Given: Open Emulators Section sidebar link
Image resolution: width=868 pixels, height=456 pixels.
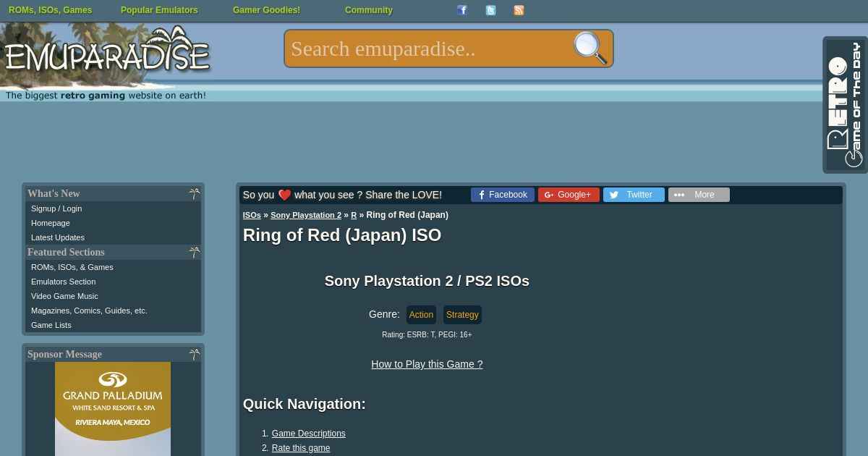Looking at the screenshot, I should tap(63, 282).
